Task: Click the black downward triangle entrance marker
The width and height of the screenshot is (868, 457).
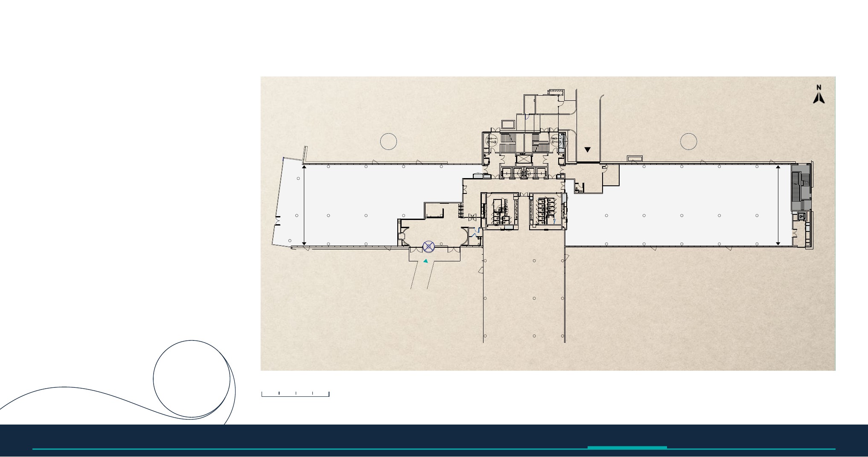Action: click(x=587, y=150)
